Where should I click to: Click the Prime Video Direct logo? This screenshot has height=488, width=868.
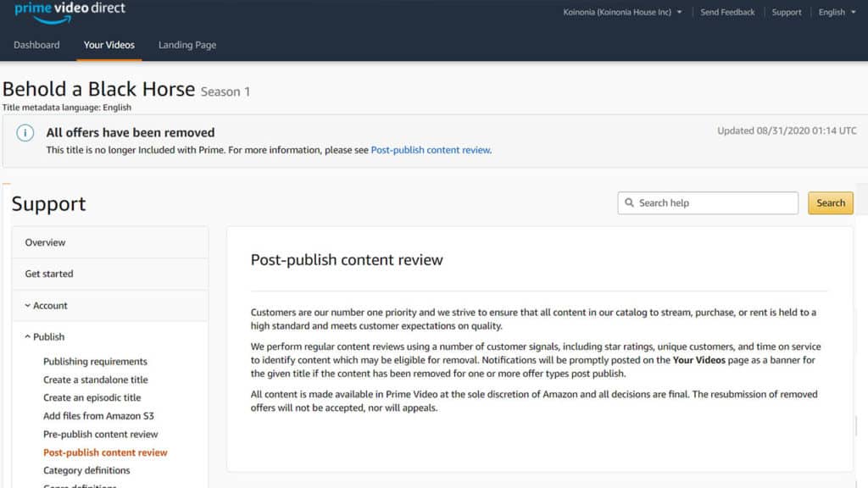point(70,13)
